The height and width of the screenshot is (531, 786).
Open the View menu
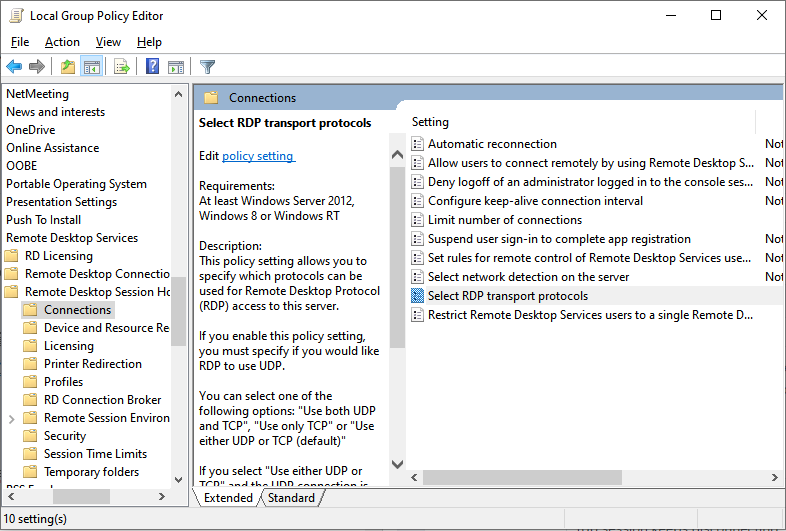(x=108, y=42)
